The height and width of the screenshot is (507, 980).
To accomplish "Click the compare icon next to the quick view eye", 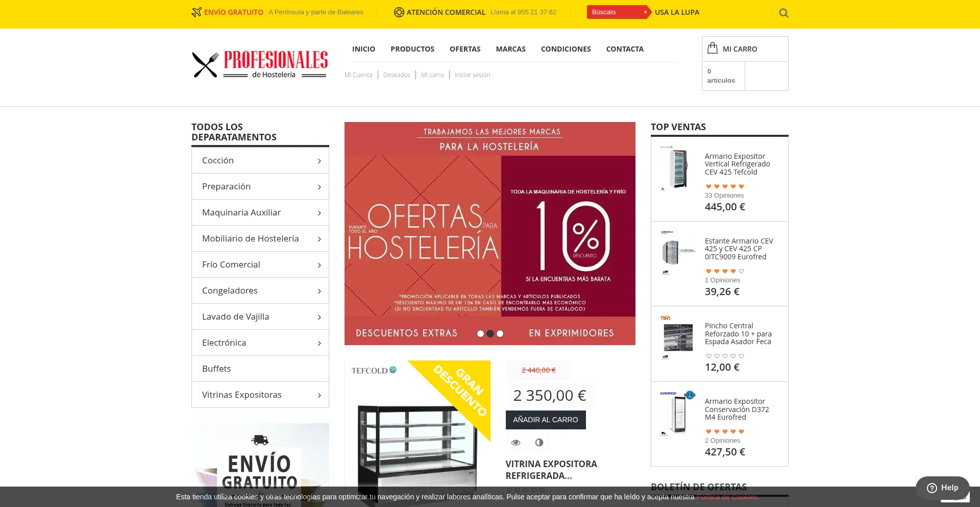I will click(540, 443).
